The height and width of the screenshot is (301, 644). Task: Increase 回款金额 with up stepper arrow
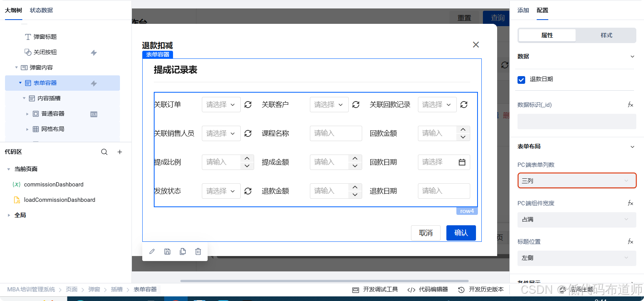(x=463, y=130)
